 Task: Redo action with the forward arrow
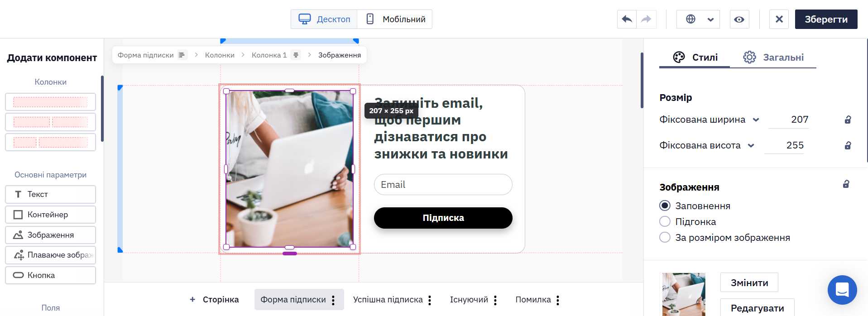pyautogui.click(x=646, y=19)
